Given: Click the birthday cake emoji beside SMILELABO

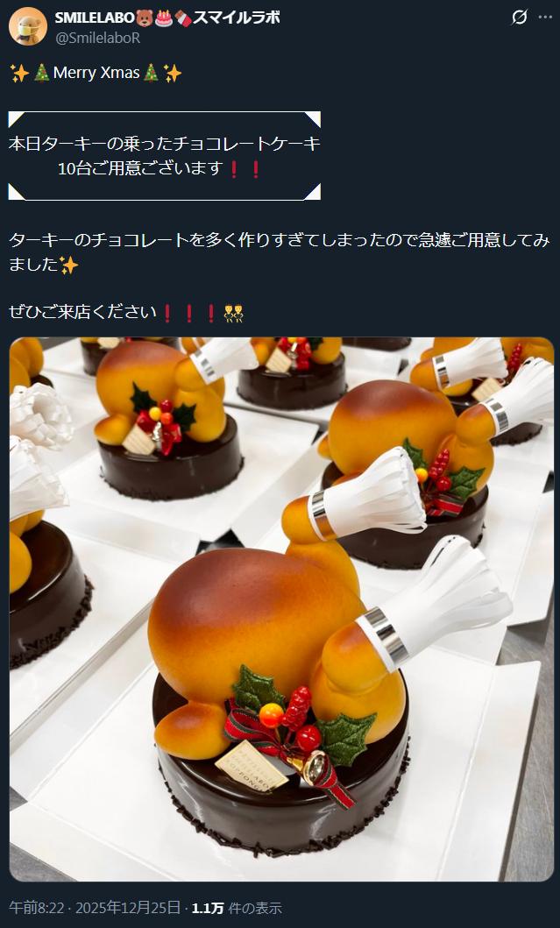Looking at the screenshot, I should (164, 18).
